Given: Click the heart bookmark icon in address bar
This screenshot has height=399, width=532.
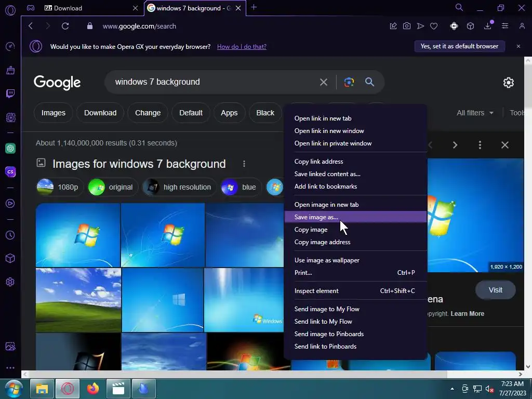Looking at the screenshot, I should point(434,26).
